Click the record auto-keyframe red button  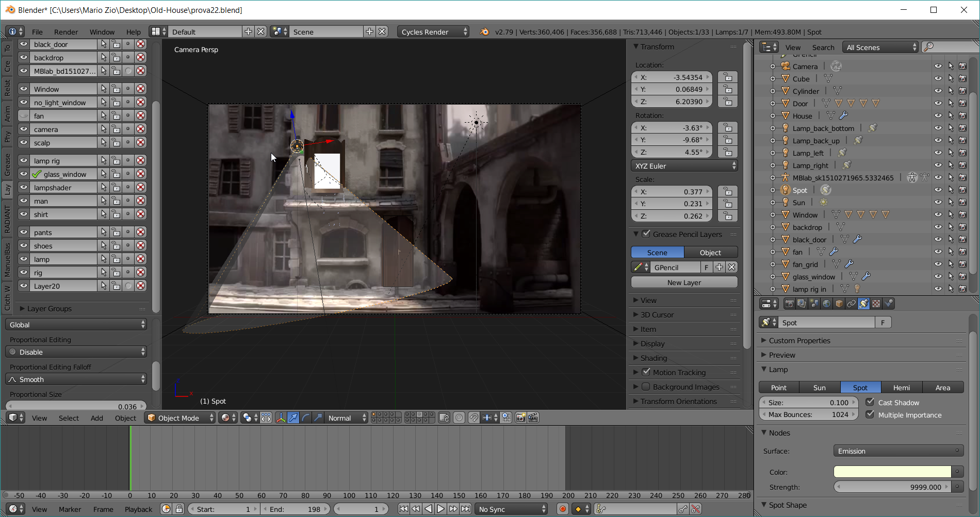[563, 509]
